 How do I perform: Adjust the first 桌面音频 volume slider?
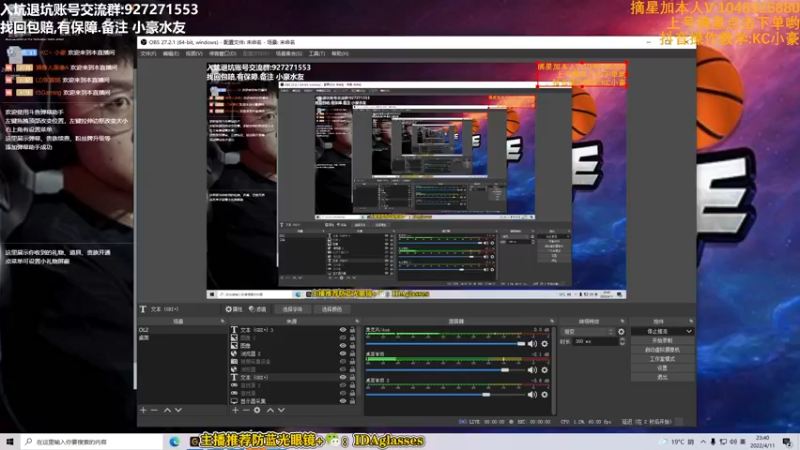(445, 370)
